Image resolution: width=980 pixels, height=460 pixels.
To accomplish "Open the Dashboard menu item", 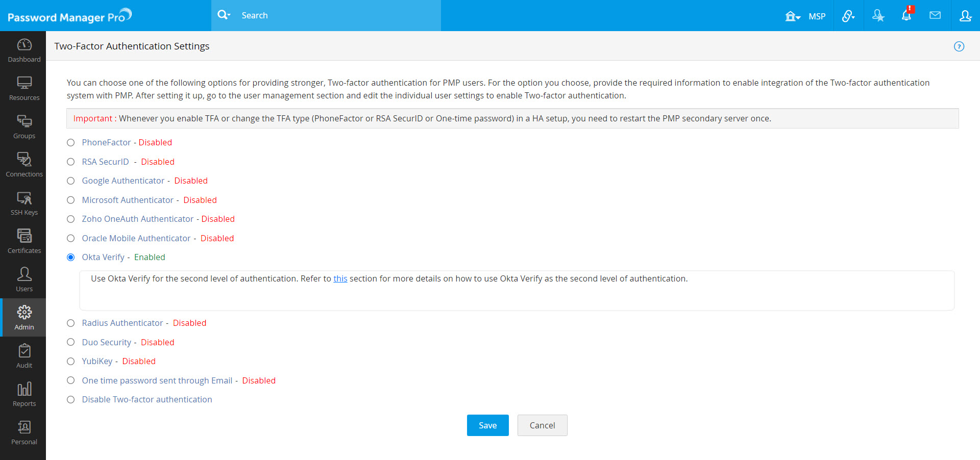I will [x=24, y=50].
